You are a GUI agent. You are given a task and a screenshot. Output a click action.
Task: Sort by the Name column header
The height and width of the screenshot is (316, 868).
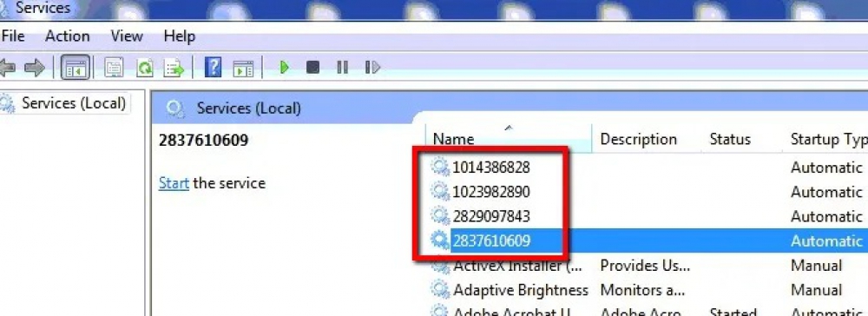(x=508, y=139)
